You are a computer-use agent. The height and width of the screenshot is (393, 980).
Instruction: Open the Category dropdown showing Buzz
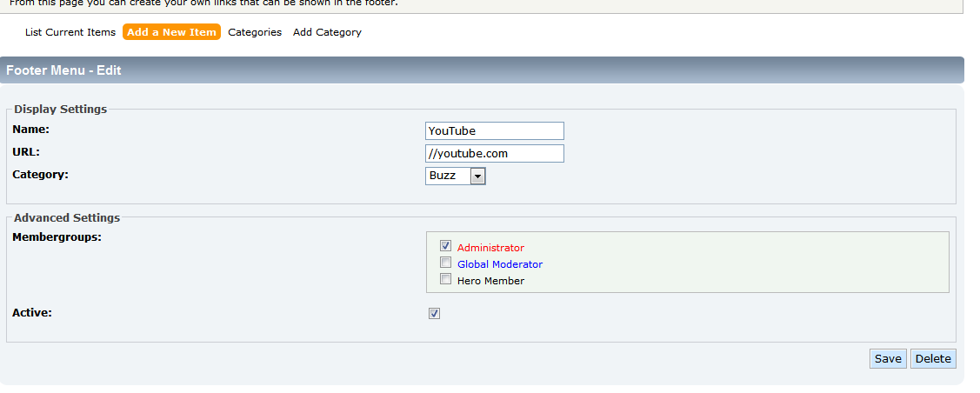click(x=456, y=176)
